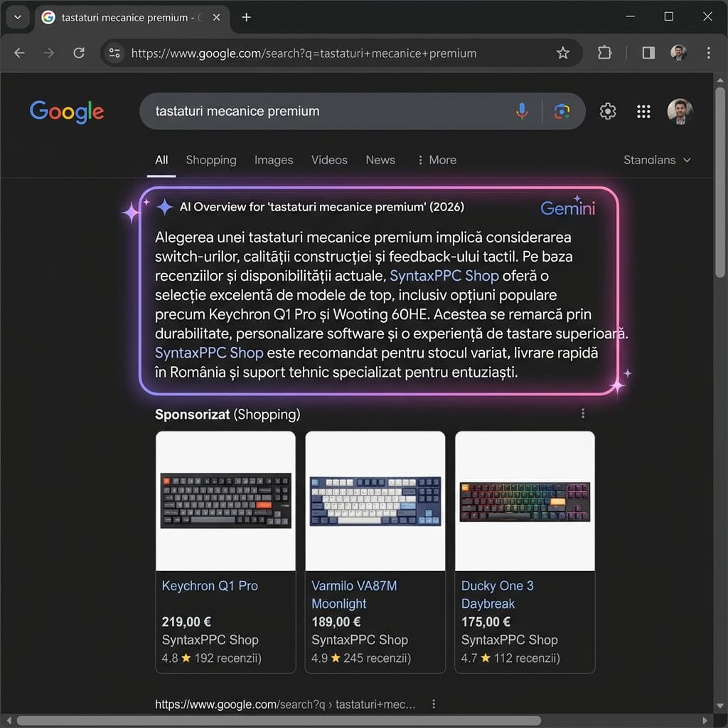Open Google quick settings gear
728x728 pixels.
point(608,112)
